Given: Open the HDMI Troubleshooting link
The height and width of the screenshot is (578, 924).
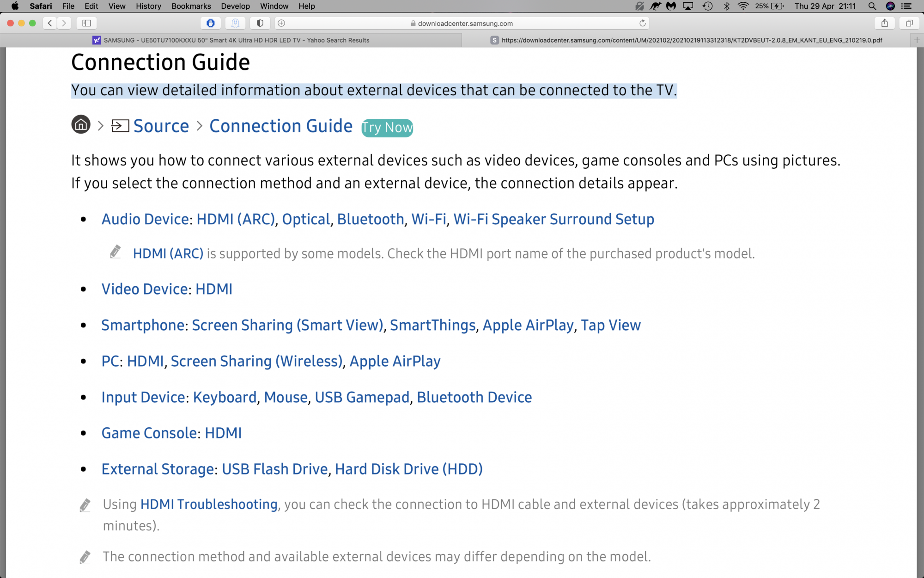Looking at the screenshot, I should click(x=209, y=504).
